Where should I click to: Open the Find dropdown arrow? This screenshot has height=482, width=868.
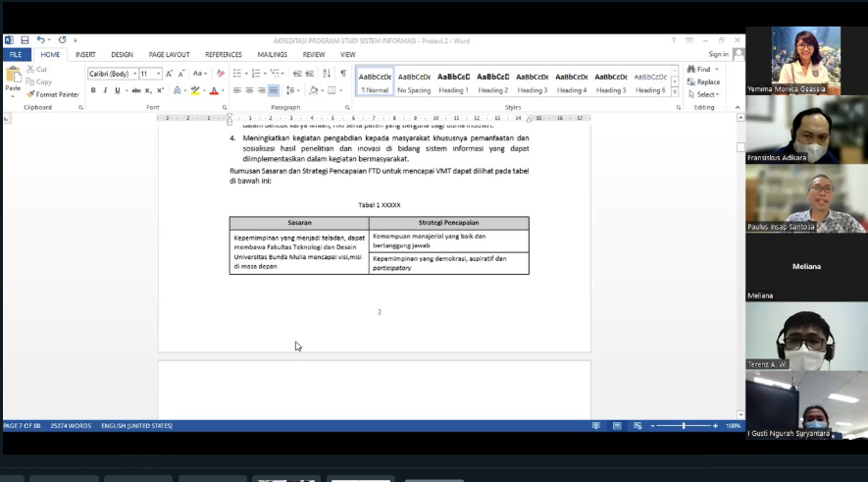click(x=717, y=70)
